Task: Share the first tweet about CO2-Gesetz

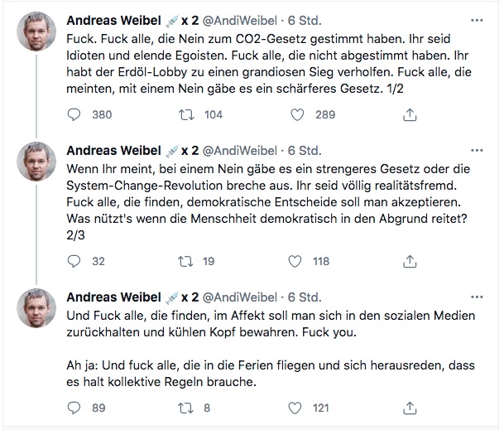Action: 409,115
